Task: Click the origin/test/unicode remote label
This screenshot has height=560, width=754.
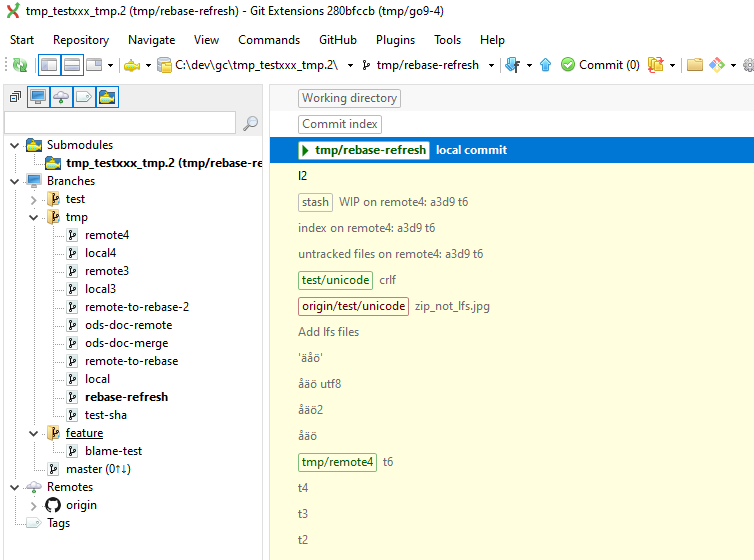Action: (x=353, y=306)
